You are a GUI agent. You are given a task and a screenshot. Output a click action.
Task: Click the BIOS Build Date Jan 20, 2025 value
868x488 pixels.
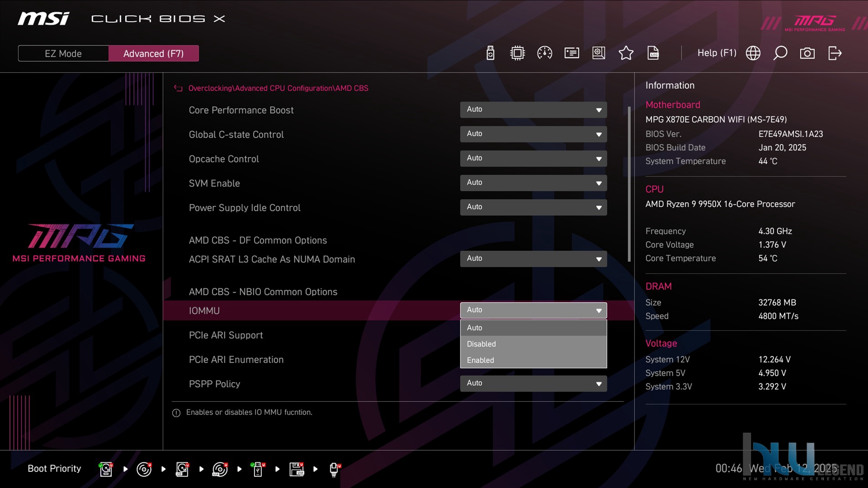tap(782, 148)
